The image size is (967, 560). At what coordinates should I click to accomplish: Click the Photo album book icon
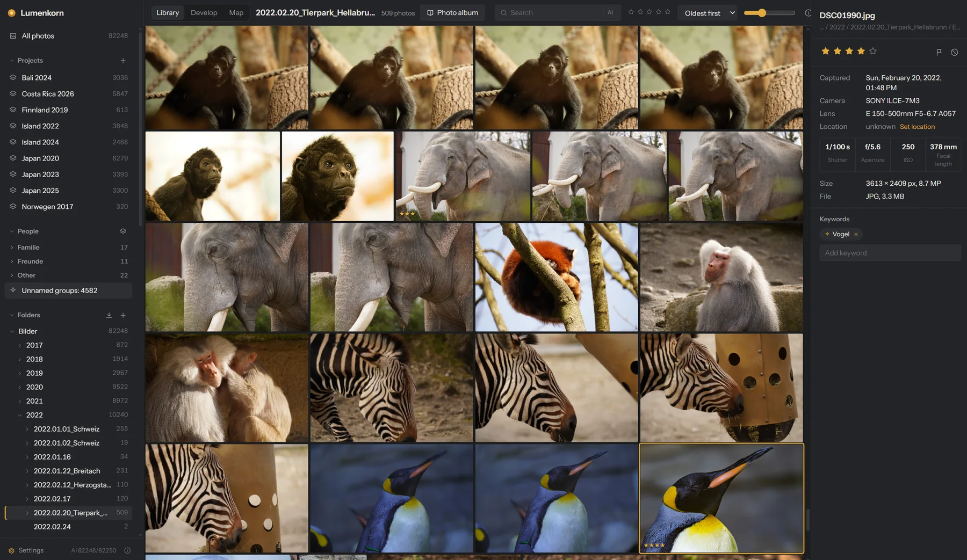[430, 13]
